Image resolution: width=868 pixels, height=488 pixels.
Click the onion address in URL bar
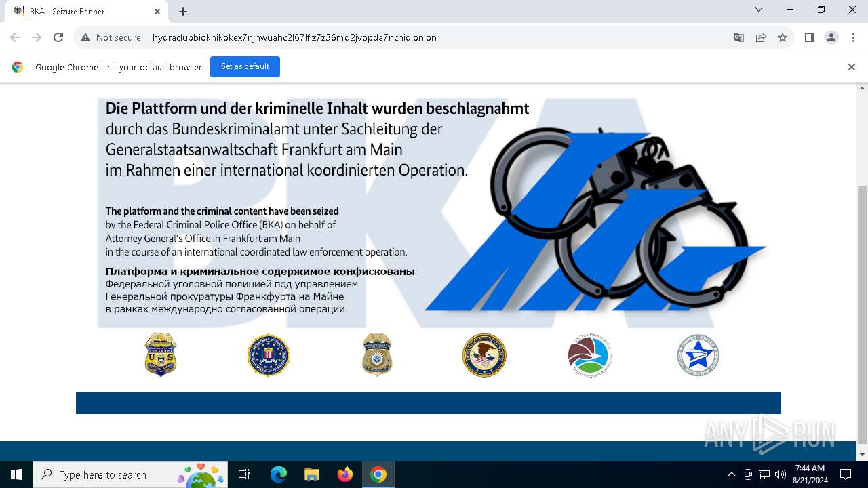click(294, 37)
